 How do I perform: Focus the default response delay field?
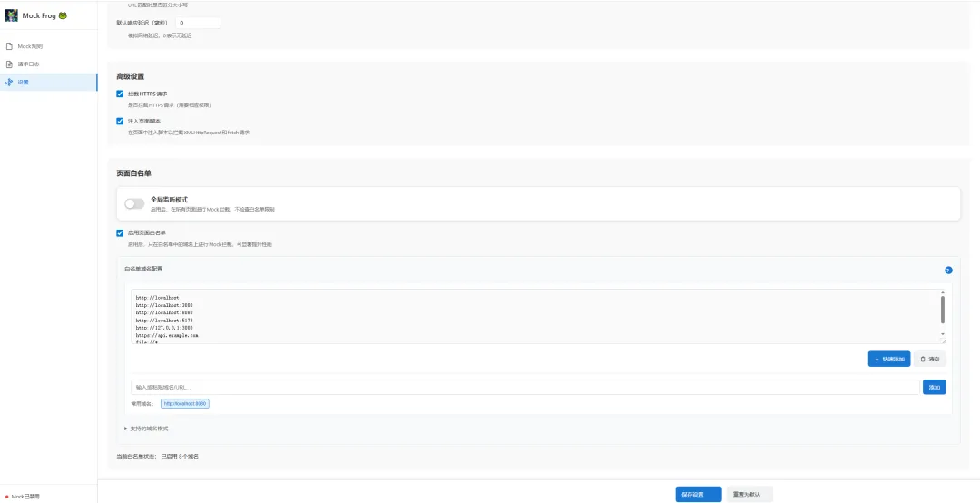(x=198, y=23)
